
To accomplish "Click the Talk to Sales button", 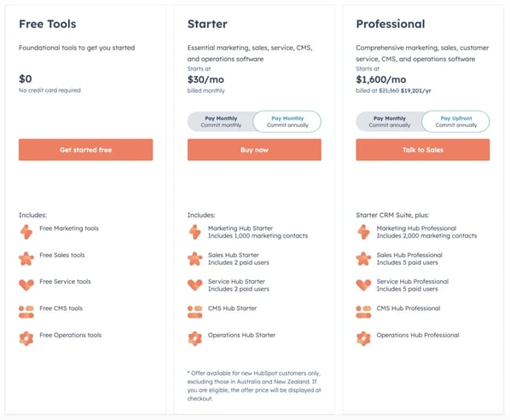I will click(x=423, y=150).
